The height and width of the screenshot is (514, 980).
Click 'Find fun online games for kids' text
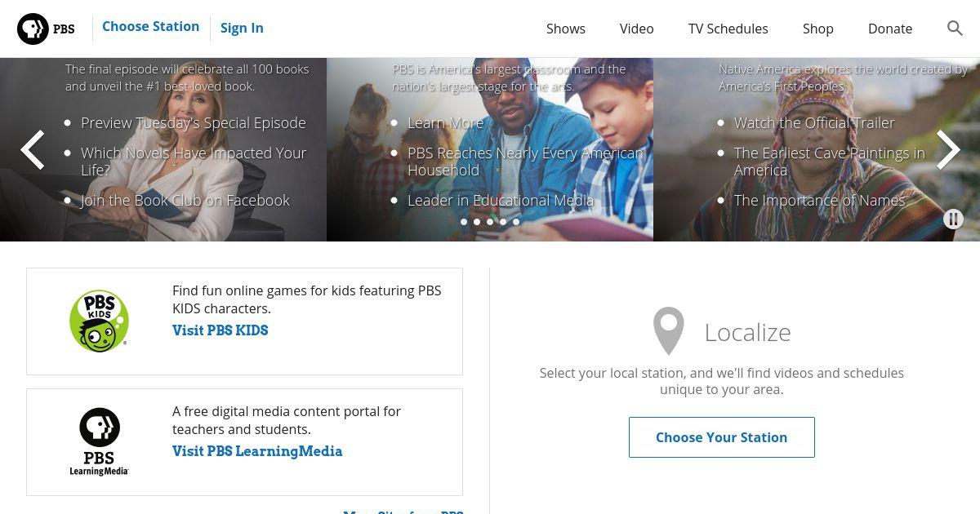tap(307, 299)
